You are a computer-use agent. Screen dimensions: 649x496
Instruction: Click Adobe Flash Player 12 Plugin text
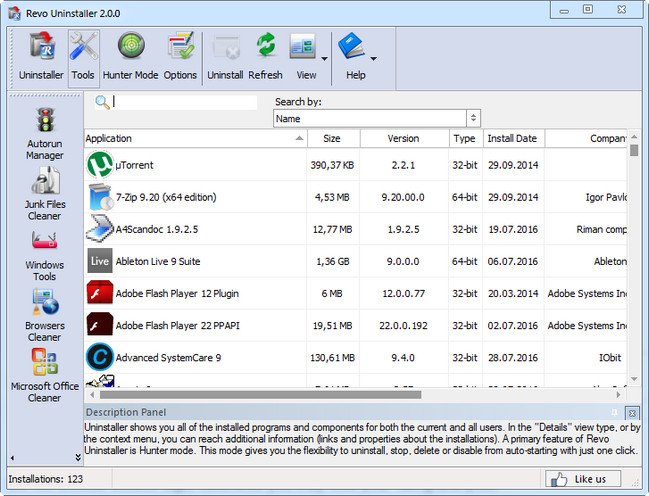(177, 294)
